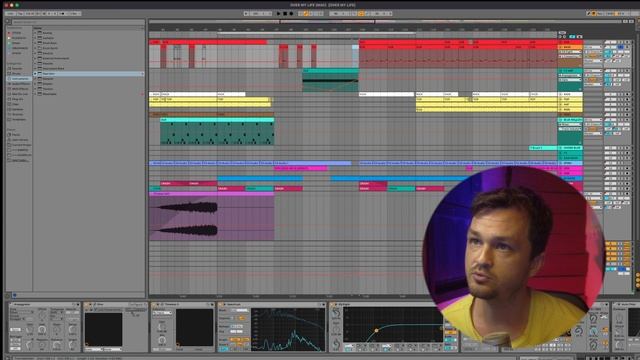
Task: Expand the Sampler entry in the browser
Action: [x=35, y=79]
